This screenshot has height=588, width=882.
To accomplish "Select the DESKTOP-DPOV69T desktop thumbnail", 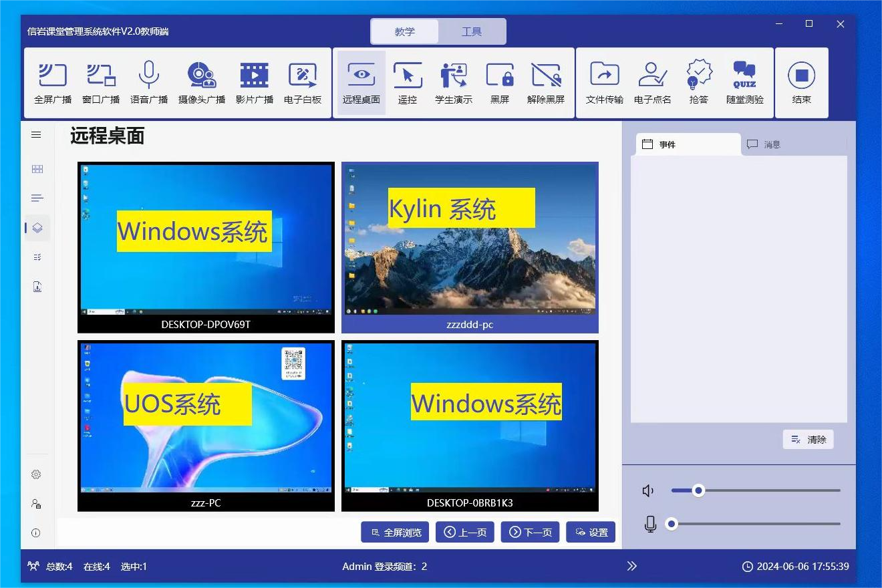I will [206, 247].
